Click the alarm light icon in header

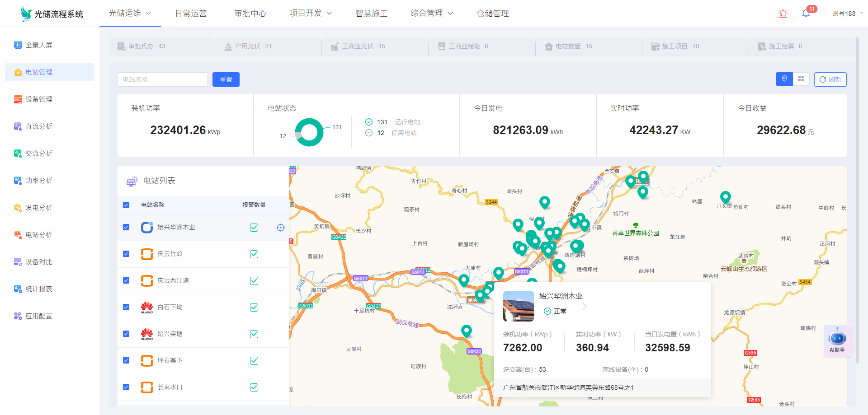tap(783, 14)
